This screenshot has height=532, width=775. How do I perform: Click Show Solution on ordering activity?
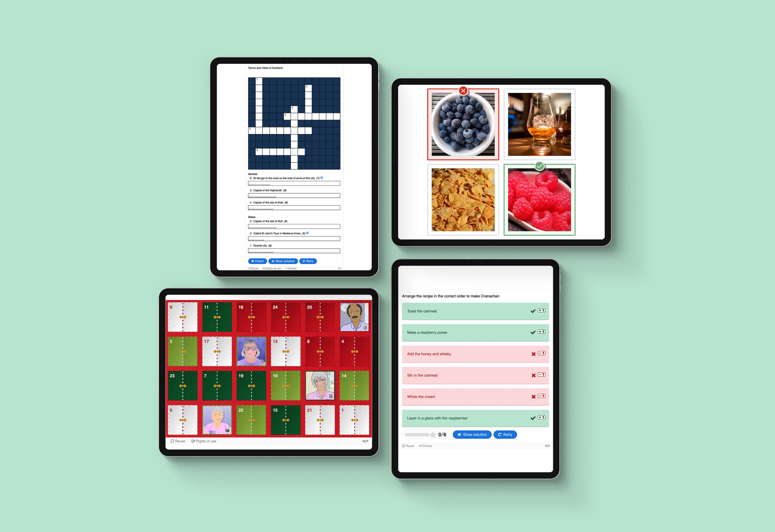click(x=475, y=435)
